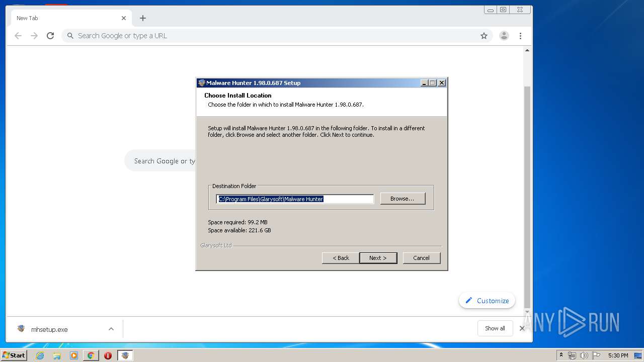Click Choose Install Location heading
The width and height of the screenshot is (644, 362).
pyautogui.click(x=238, y=96)
